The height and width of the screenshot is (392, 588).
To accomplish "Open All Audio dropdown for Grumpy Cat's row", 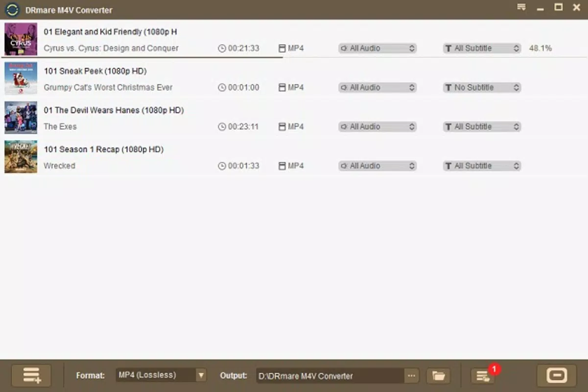I will click(377, 87).
